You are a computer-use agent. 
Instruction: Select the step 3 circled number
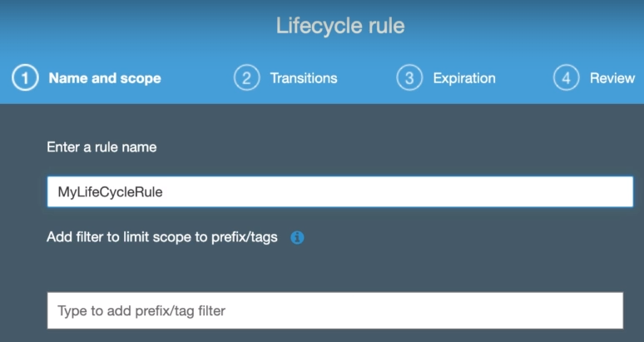click(x=409, y=78)
